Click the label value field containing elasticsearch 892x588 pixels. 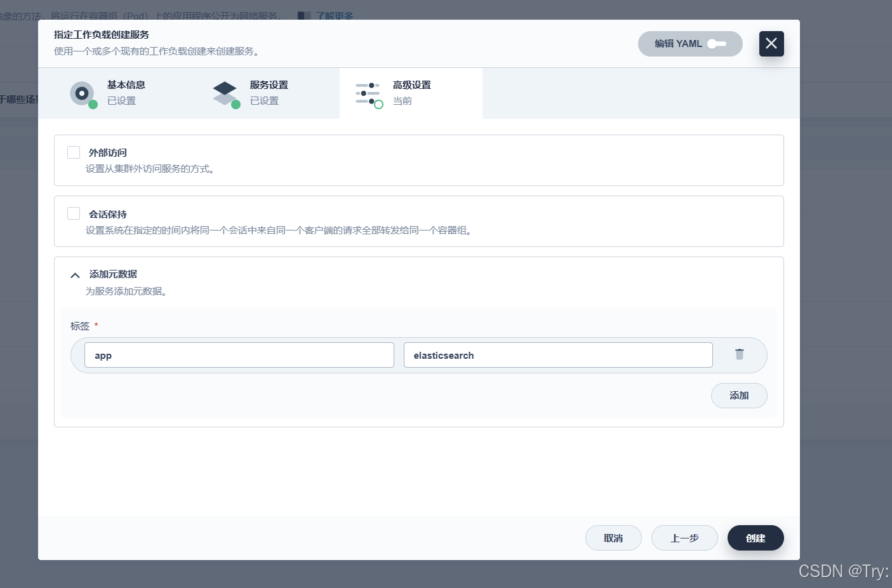[x=558, y=355]
